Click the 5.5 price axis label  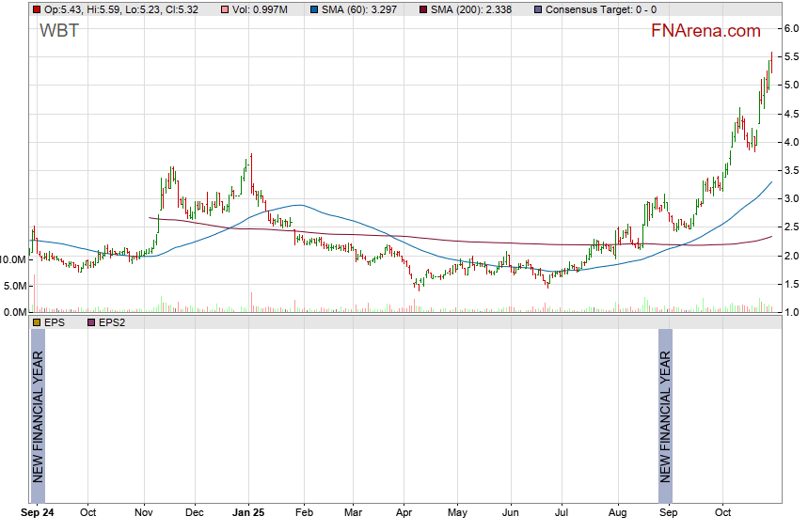coord(791,56)
